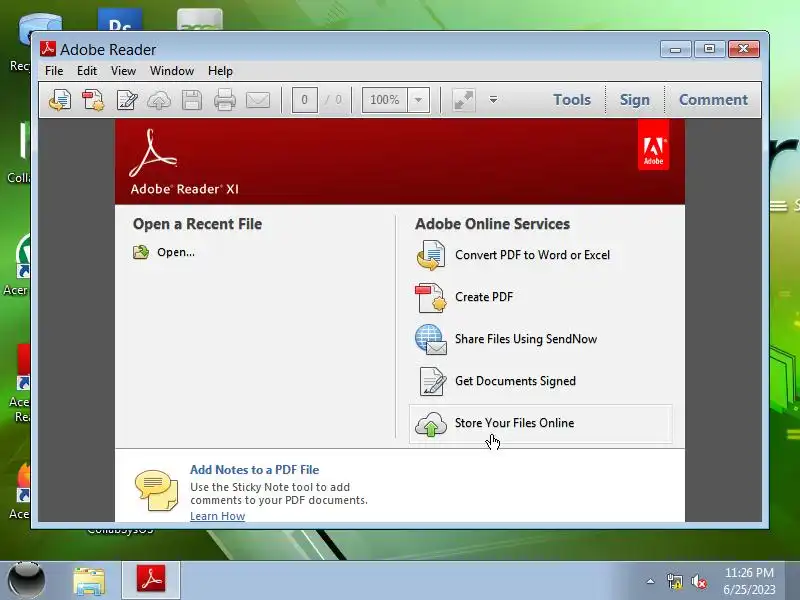The height and width of the screenshot is (600, 800).
Task: Click the Convert PDF service icon
Action: [431, 255]
